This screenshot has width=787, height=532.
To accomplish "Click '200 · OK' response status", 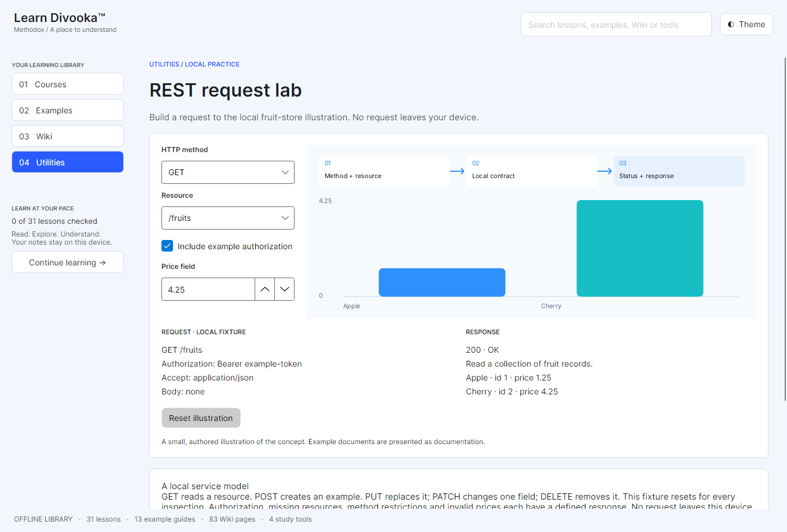I will (x=482, y=350).
